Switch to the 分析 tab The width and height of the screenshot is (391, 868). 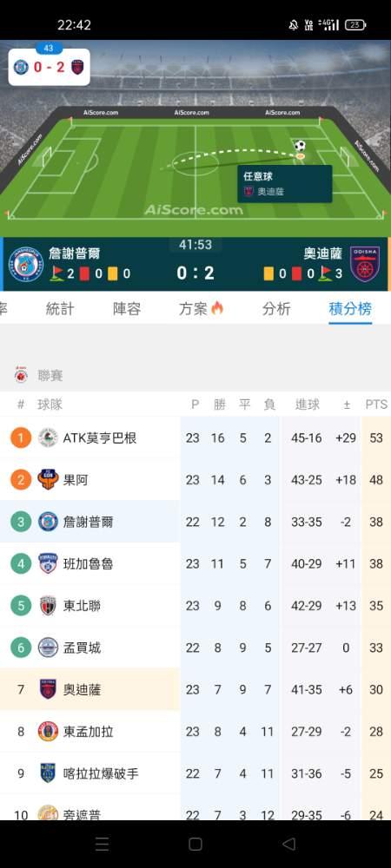click(275, 309)
